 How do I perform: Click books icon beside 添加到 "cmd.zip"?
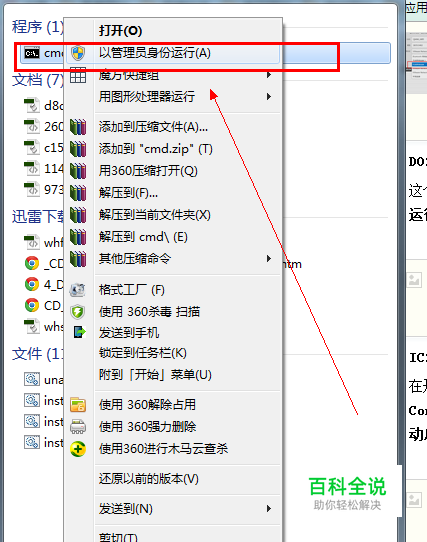(x=78, y=149)
